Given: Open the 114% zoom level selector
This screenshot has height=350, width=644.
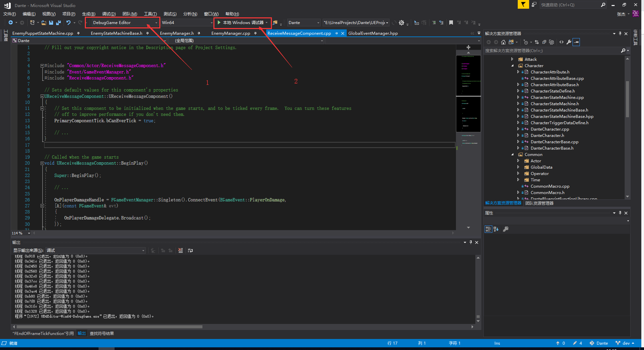Looking at the screenshot, I should [x=20, y=233].
